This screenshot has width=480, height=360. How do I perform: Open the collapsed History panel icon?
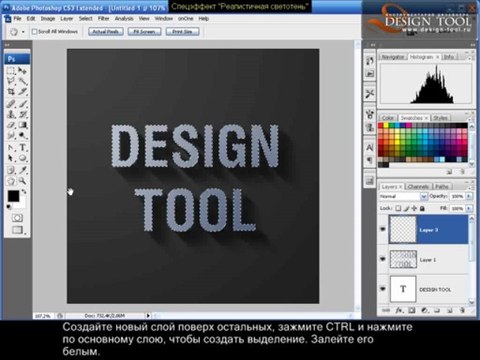pyautogui.click(x=370, y=61)
